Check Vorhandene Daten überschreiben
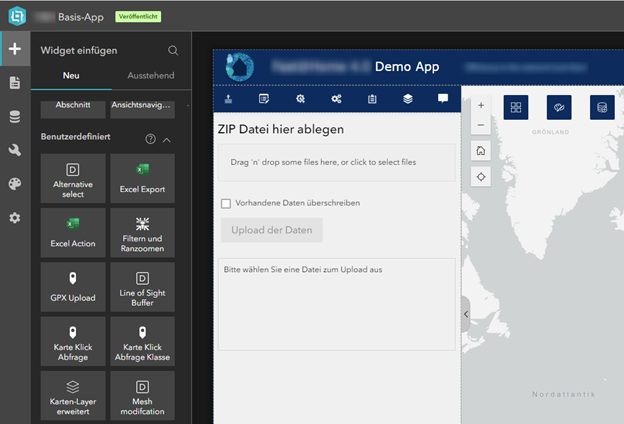 coord(226,203)
